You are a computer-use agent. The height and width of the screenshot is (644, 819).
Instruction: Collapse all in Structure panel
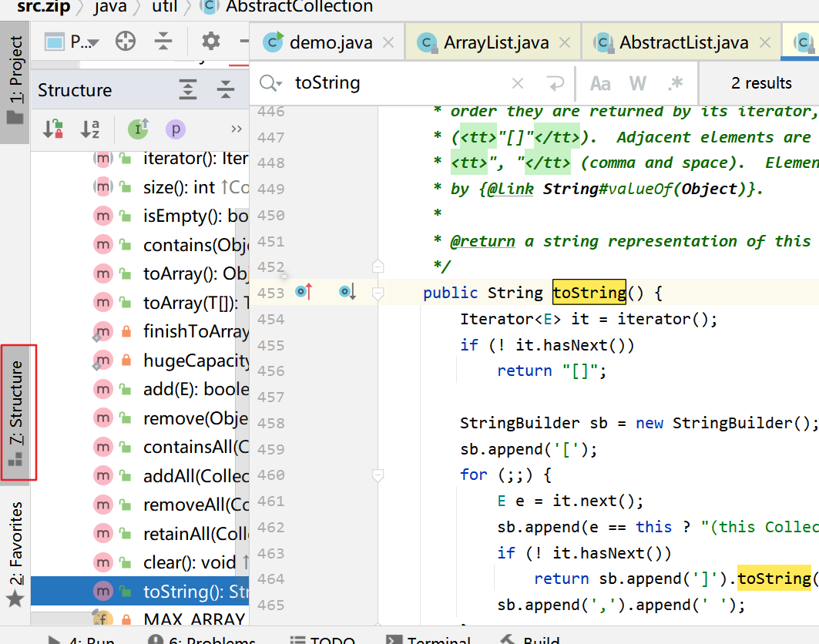(226, 90)
